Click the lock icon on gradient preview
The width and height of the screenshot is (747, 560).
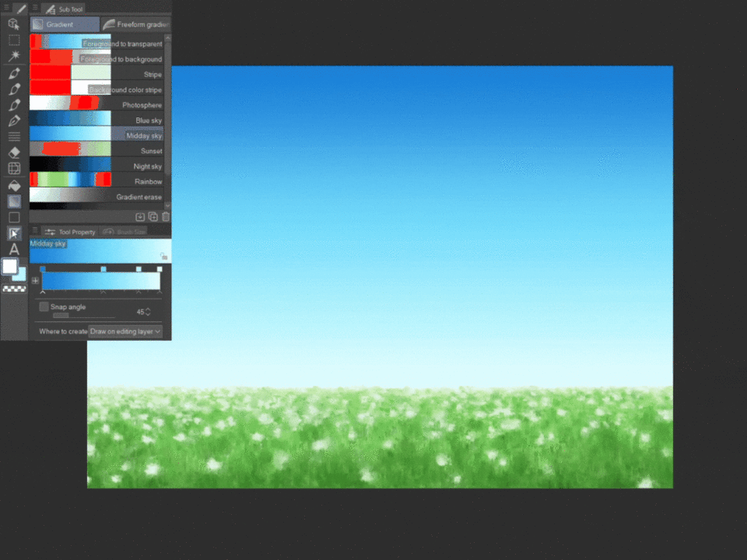coord(163,256)
